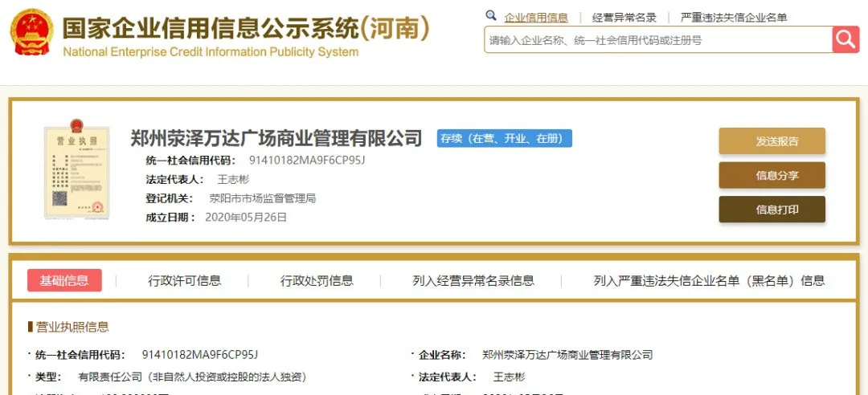Click company title 郑州荥泽万达广场商业管理有限公司
This screenshot has width=868, height=395.
coord(276,138)
